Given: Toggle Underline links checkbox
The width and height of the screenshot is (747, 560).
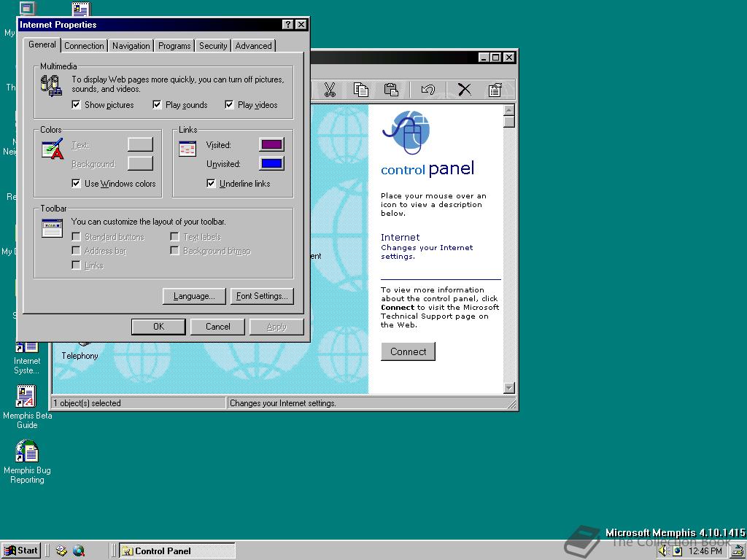Looking at the screenshot, I should click(211, 183).
